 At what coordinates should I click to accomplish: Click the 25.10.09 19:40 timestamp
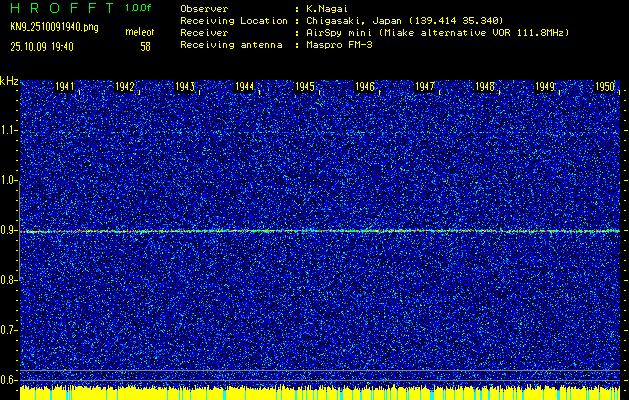(48, 46)
